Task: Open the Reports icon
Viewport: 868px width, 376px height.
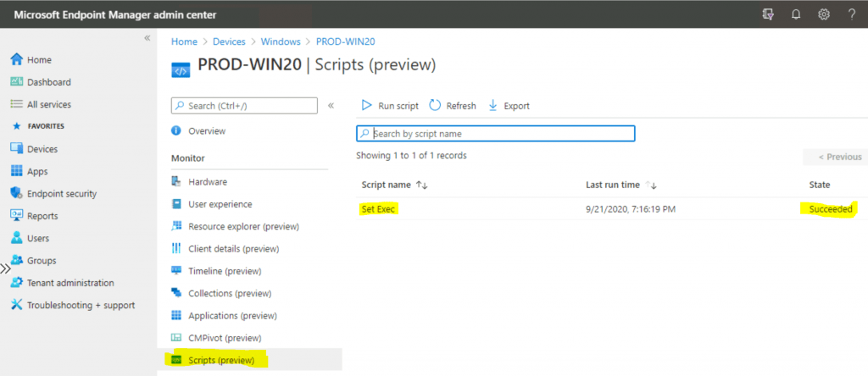Action: 17,216
